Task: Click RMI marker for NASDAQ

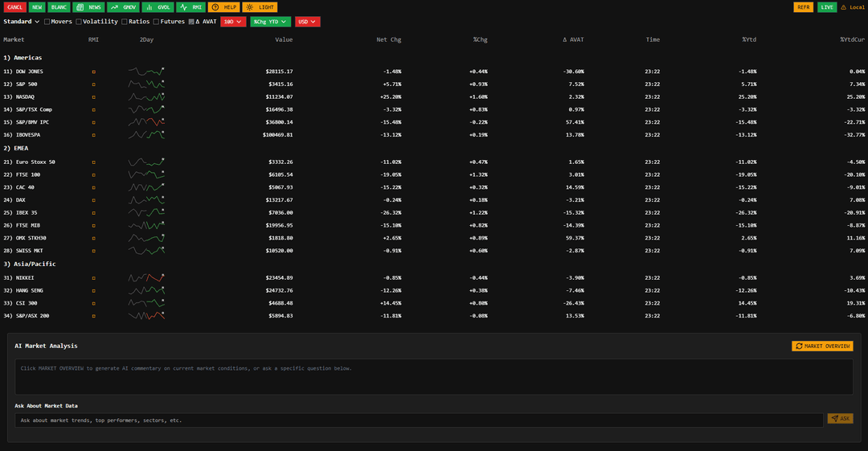Action: coord(93,97)
